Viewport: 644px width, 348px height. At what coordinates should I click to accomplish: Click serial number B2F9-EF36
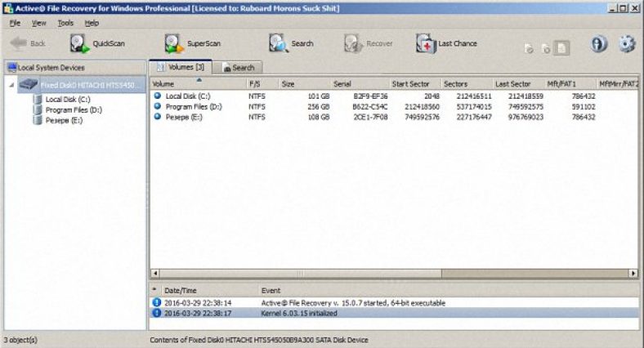(370, 96)
